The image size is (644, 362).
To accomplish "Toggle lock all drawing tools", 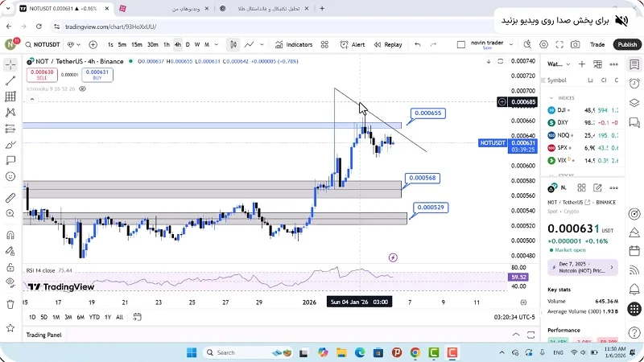I will tap(10, 265).
